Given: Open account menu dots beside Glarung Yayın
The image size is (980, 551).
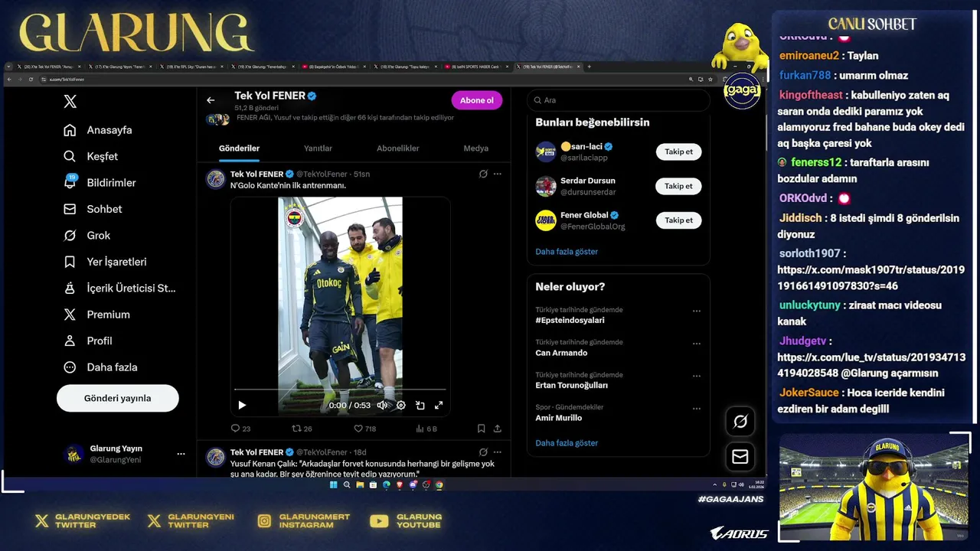Looking at the screenshot, I should pyautogui.click(x=181, y=454).
